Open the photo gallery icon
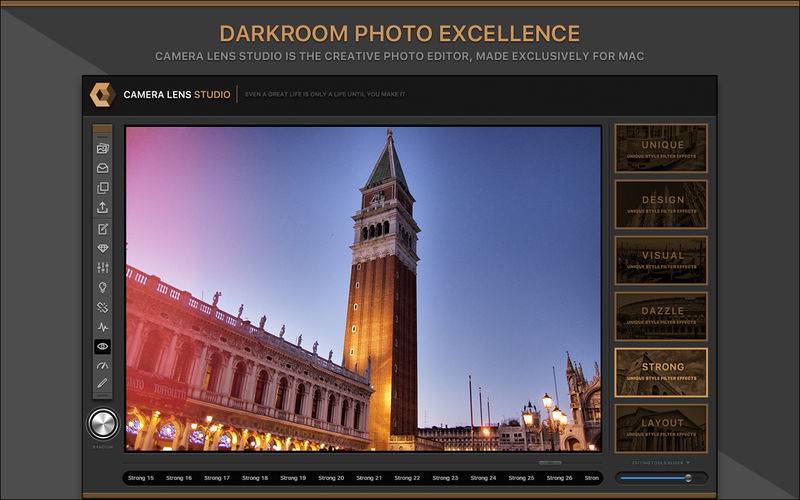 pos(103,148)
